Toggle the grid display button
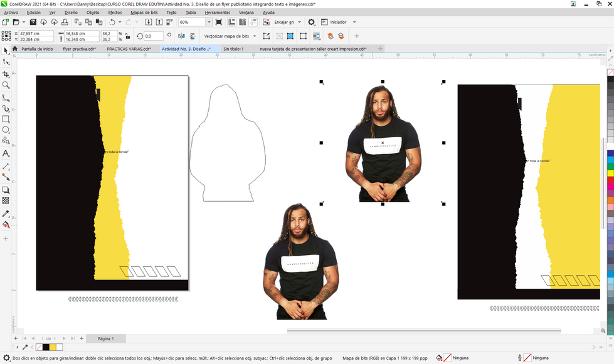The image size is (614, 364). pyautogui.click(x=242, y=23)
